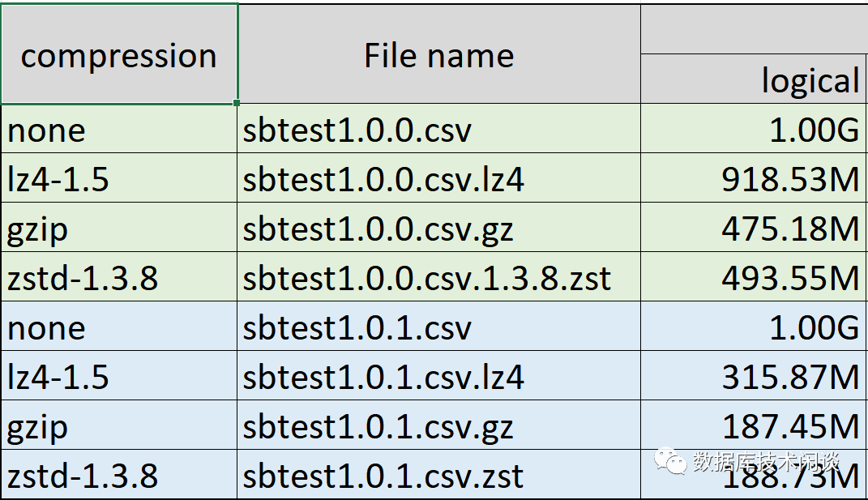Click the 'logical' header cell
Screen dimensions: 868x500
(x=754, y=79)
